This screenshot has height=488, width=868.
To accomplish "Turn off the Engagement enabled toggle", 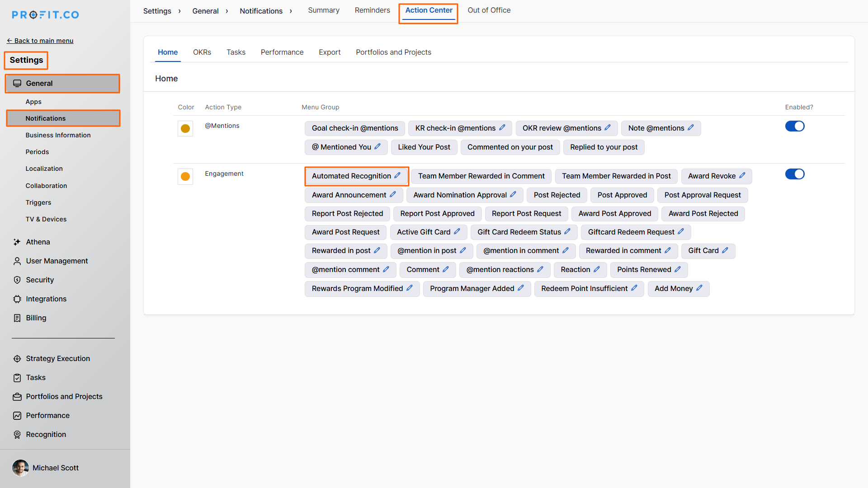I will point(795,174).
